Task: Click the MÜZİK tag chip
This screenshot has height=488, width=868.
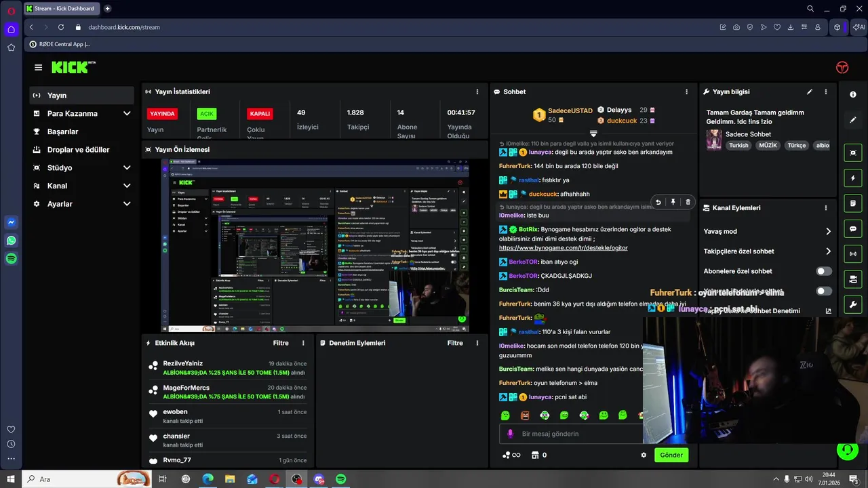Action: 768,145
